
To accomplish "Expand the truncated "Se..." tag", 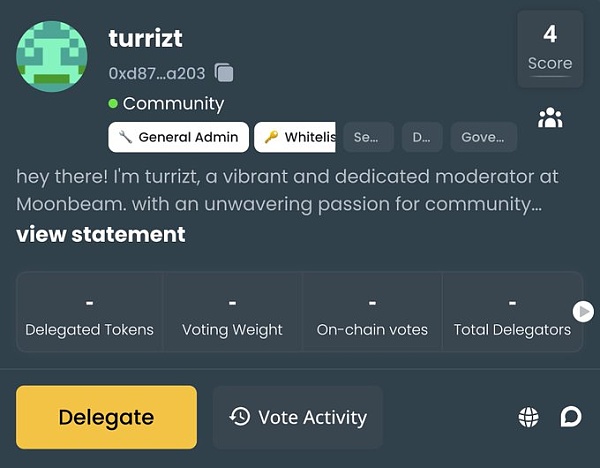I will (367, 137).
